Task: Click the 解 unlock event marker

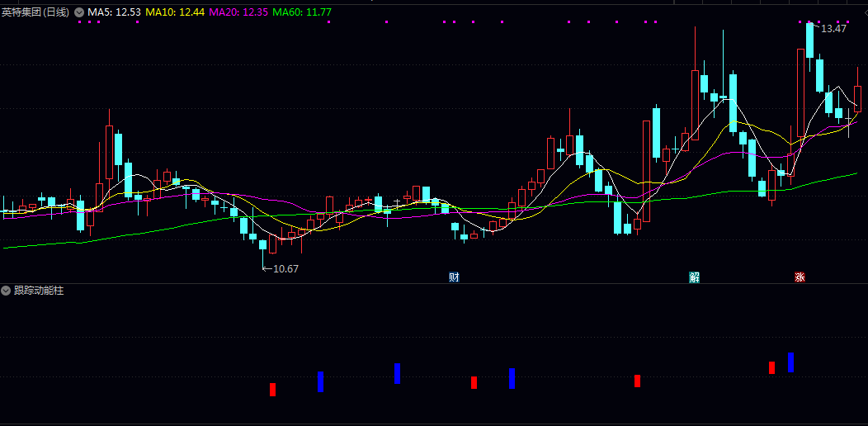Action: point(695,277)
